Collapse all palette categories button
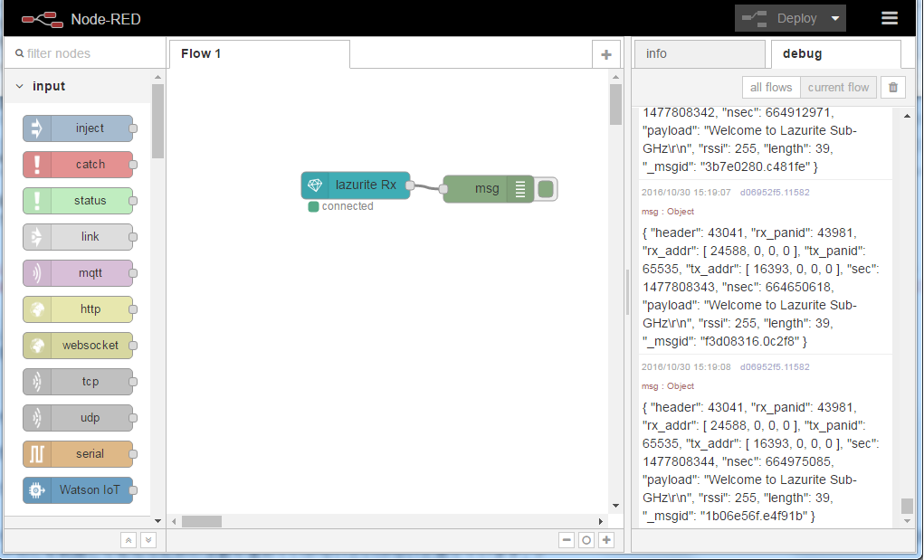This screenshot has height=560, width=924. pos(129,540)
